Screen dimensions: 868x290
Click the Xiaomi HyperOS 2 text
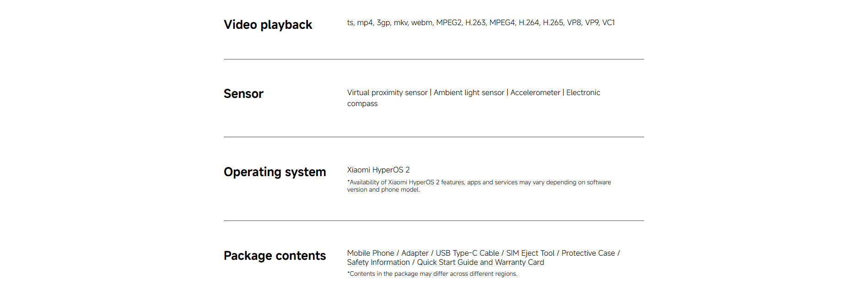[378, 170]
